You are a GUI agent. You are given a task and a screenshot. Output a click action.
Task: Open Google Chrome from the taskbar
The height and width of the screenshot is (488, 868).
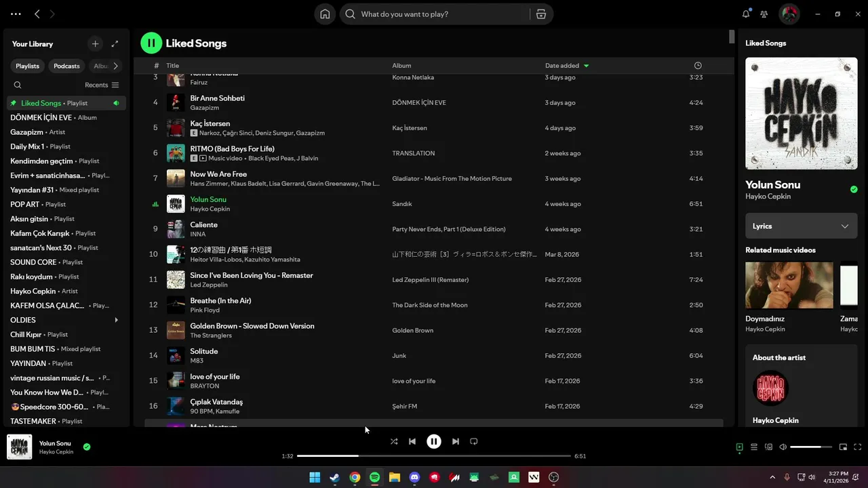point(355,477)
